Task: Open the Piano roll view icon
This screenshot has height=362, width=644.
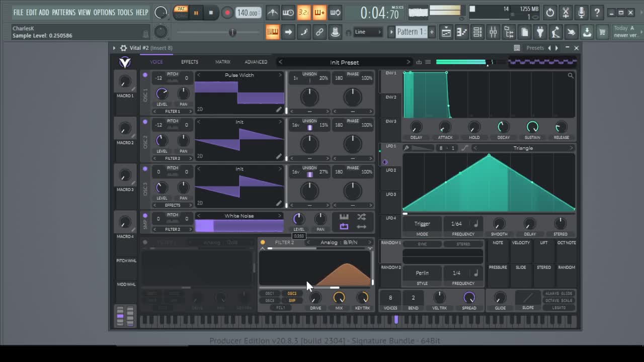Action: tap(461, 32)
